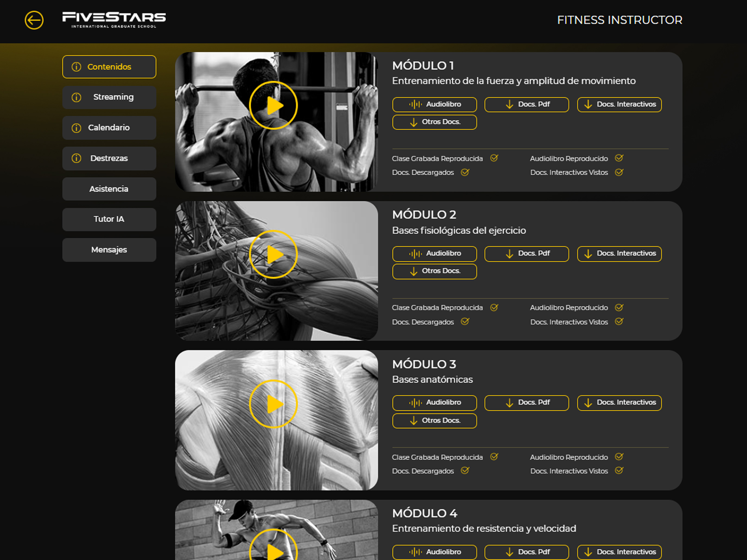
Task: Click Módulo 2 Docs. Interactivos Vistos checkmark
Action: (x=619, y=321)
